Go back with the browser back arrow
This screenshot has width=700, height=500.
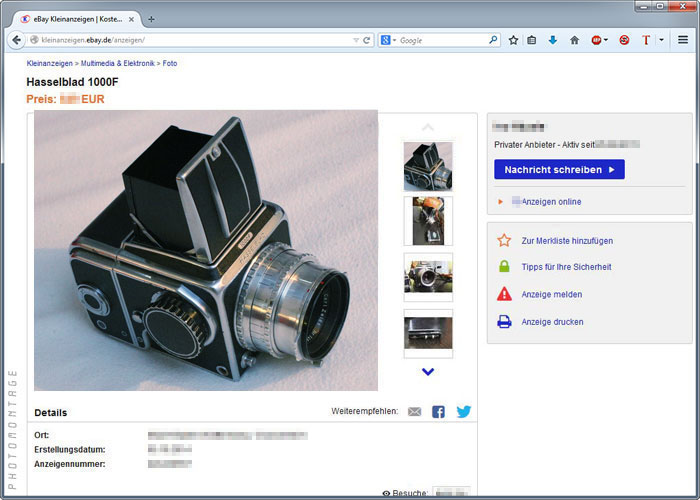17,40
